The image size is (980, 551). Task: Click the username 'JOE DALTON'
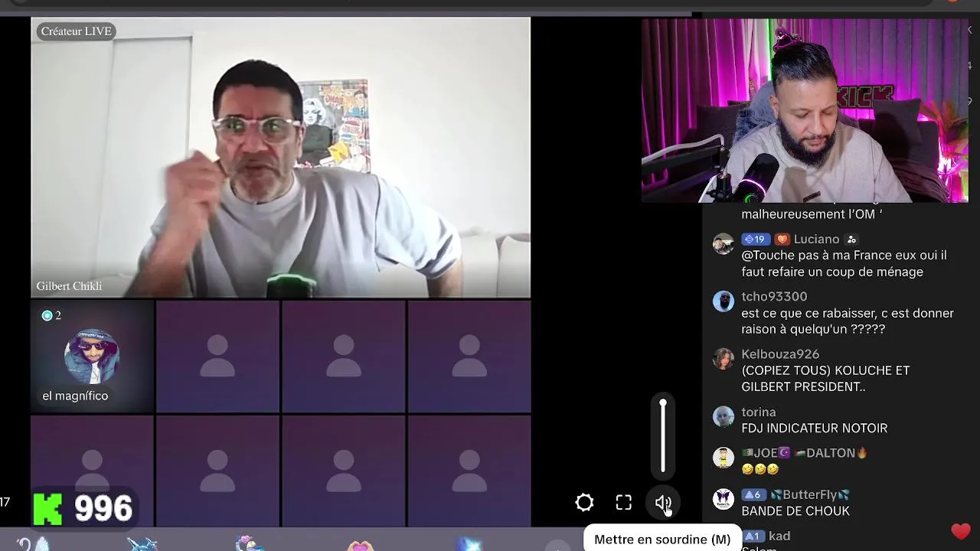coord(804,453)
